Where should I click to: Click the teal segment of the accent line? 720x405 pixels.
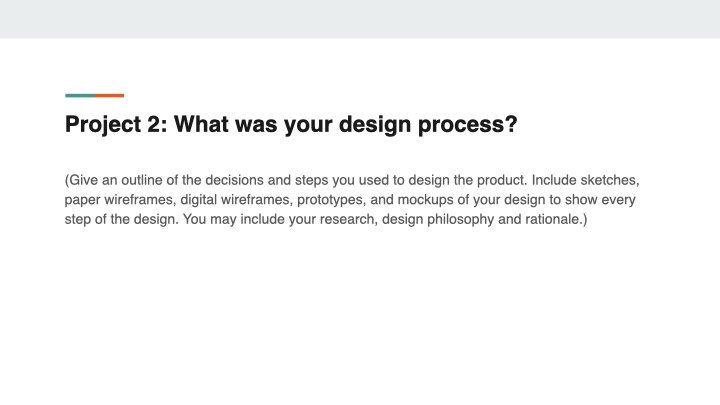(80, 96)
